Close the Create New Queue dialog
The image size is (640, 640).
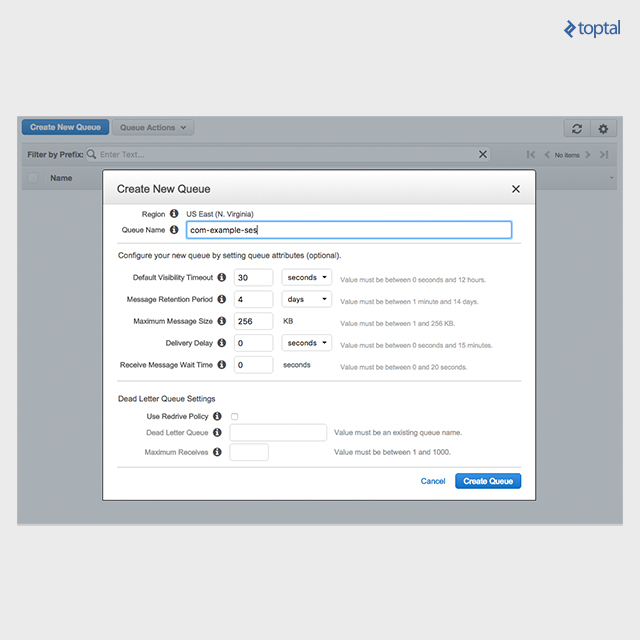(x=516, y=189)
